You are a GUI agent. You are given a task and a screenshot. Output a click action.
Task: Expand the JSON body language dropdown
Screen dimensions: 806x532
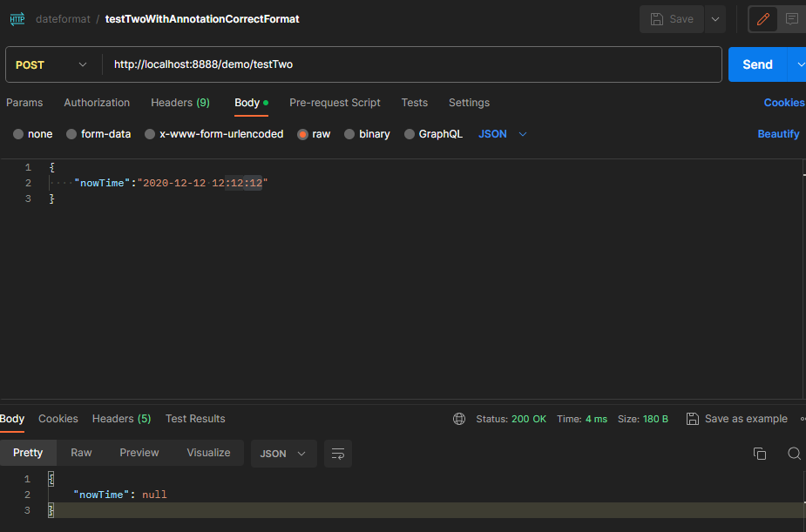504,134
